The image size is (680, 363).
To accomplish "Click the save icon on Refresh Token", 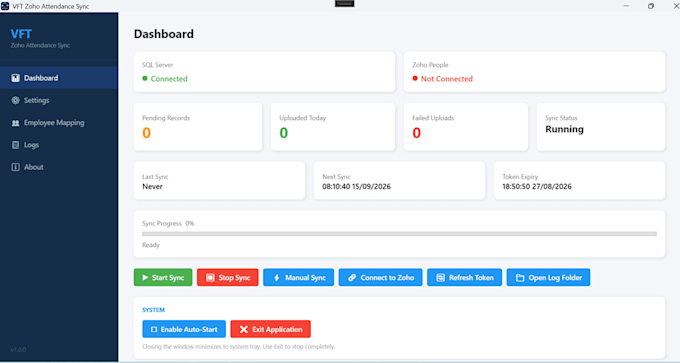I will [441, 278].
